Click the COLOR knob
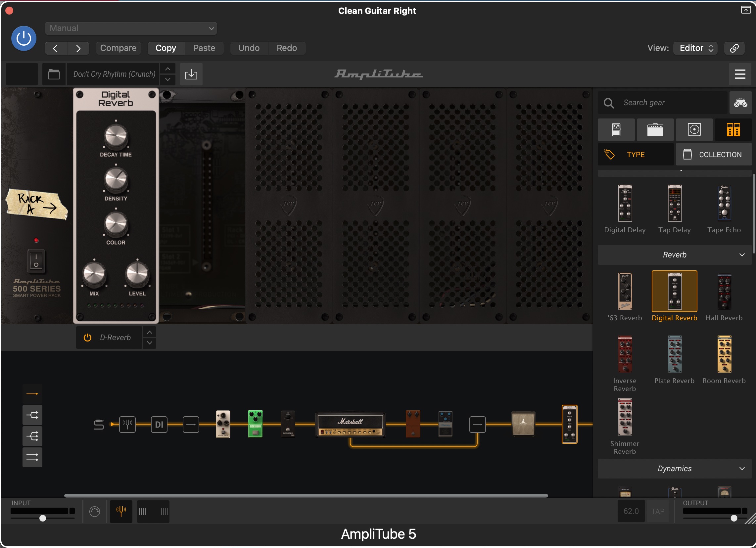 (x=116, y=224)
